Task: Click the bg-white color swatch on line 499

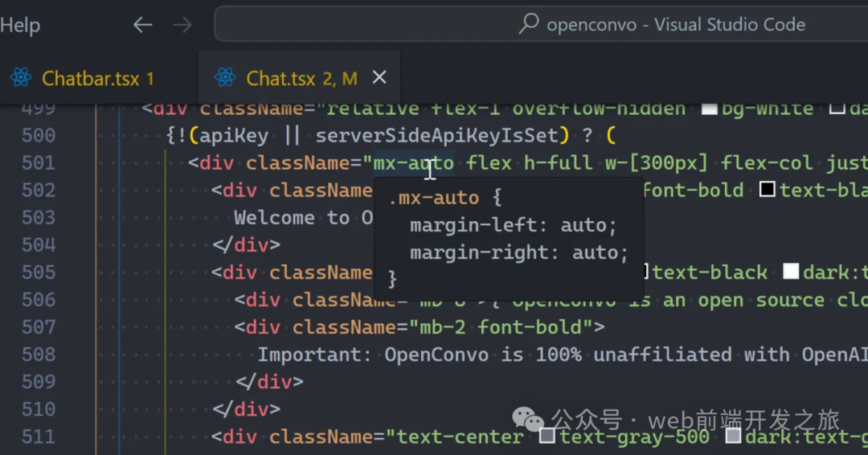Action: pos(709,109)
